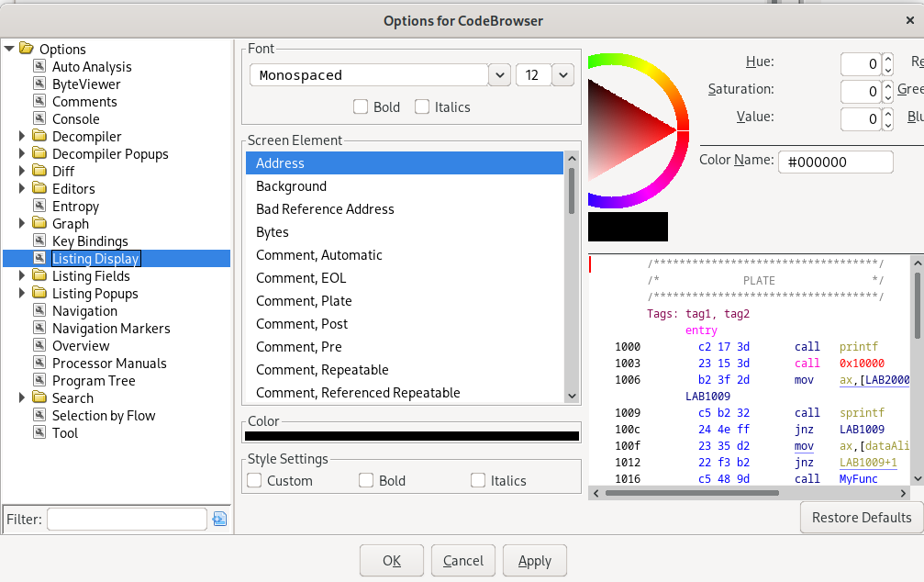Click the Navigation options page icon

39,310
